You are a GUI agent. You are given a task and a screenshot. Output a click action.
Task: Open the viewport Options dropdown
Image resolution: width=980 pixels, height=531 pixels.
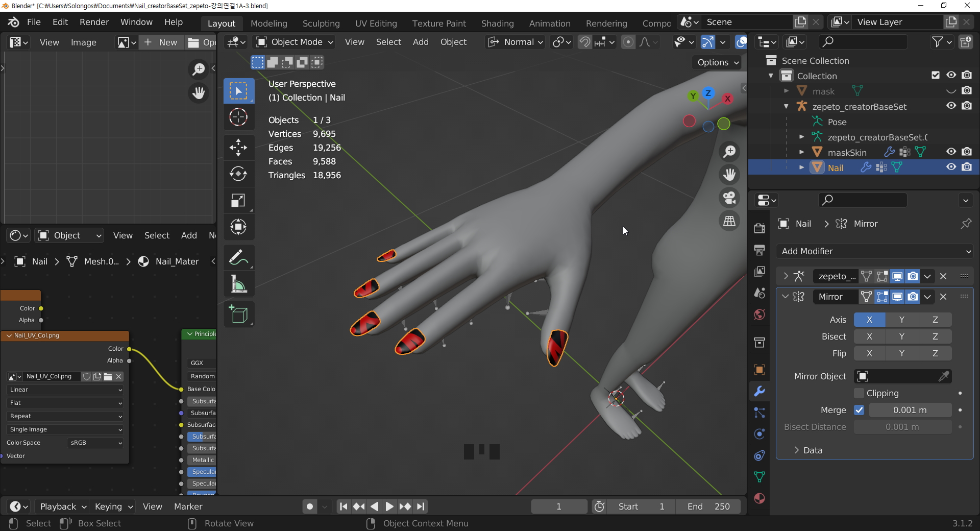718,62
